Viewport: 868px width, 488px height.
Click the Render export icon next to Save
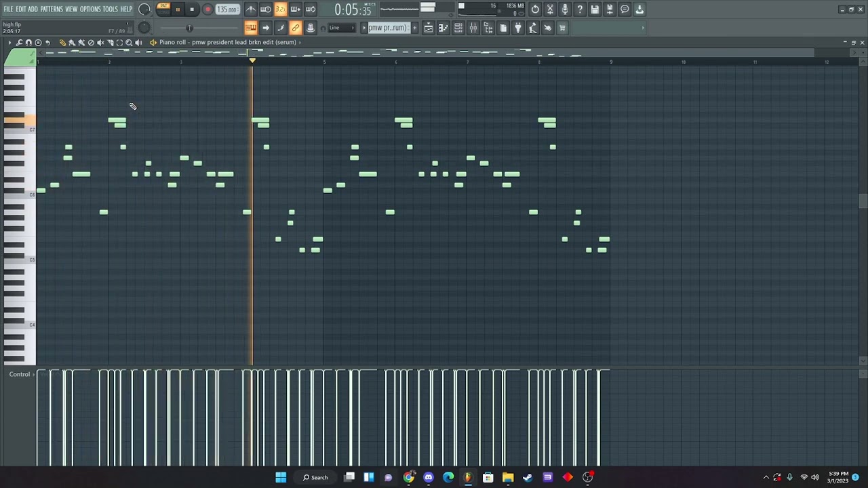coord(610,9)
